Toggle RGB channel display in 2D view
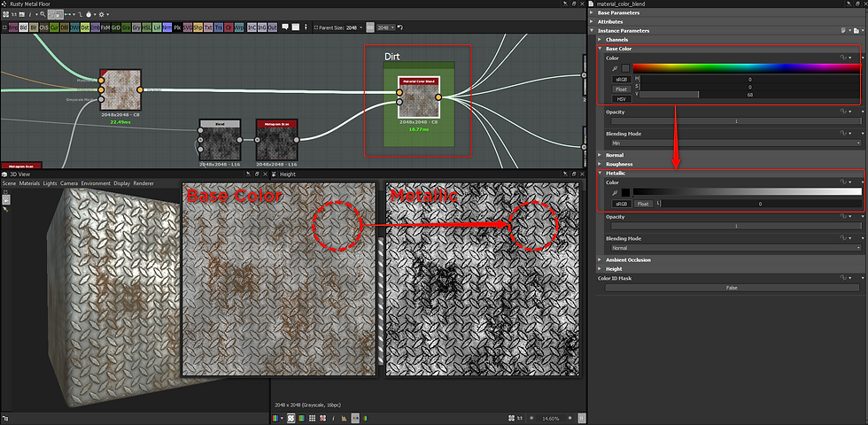The height and width of the screenshot is (425, 868). pyautogui.click(x=275, y=418)
